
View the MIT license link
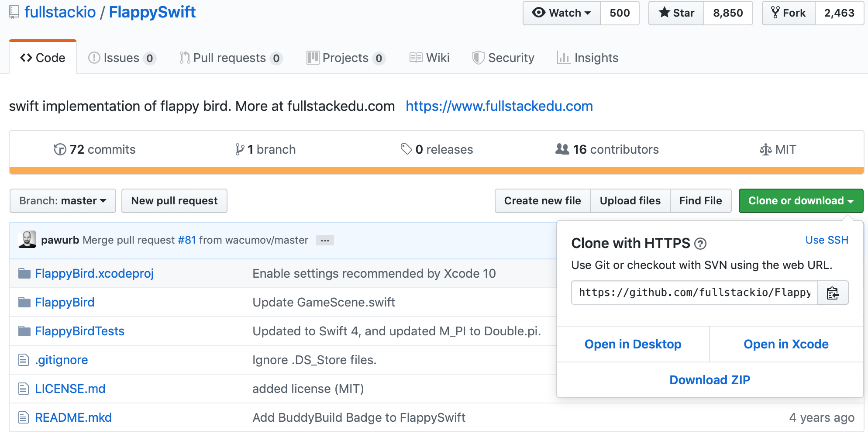tap(778, 149)
